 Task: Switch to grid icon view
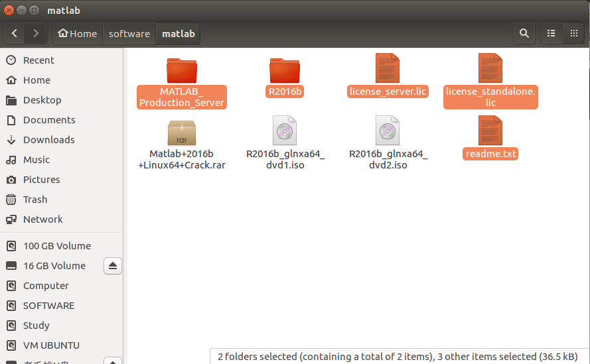[x=574, y=33]
